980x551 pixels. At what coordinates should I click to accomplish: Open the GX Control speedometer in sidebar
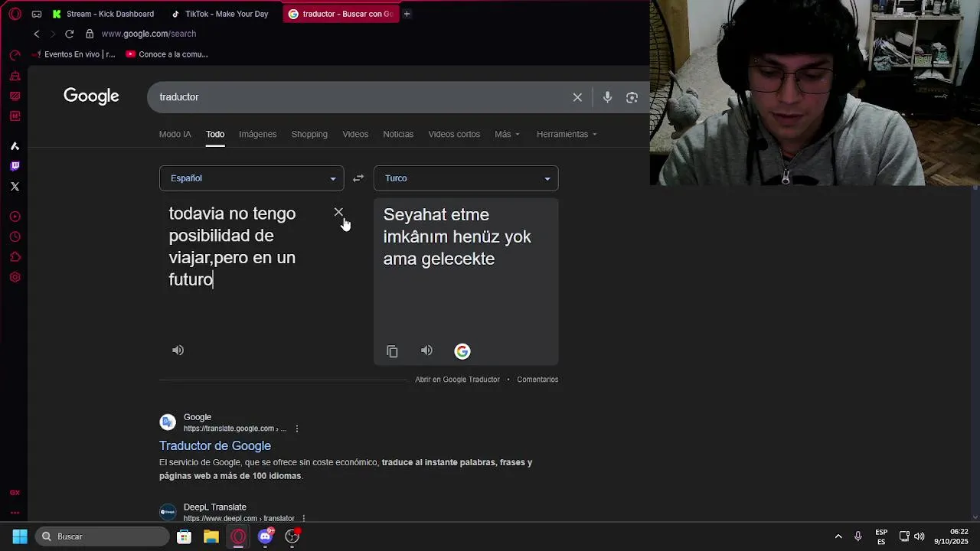15,55
